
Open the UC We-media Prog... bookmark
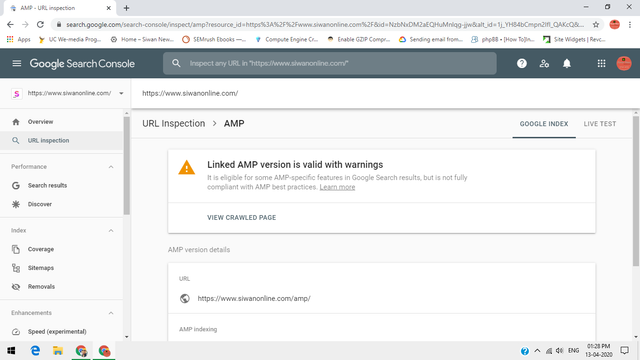(x=70, y=39)
